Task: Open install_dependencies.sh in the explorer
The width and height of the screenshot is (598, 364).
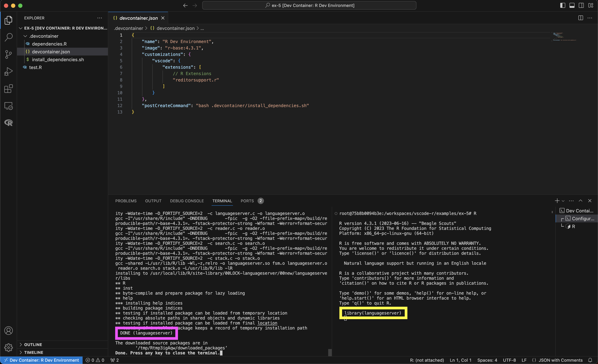Action: point(58,59)
